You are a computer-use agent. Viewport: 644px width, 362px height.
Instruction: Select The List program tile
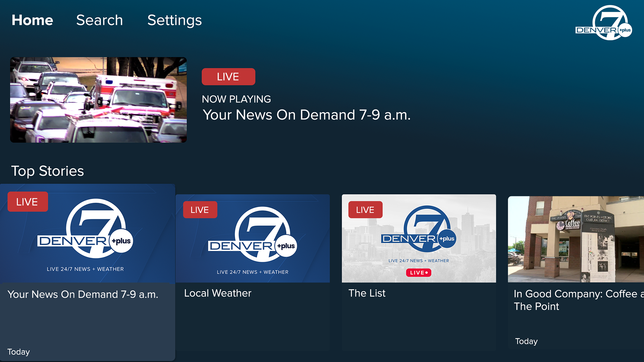click(418, 238)
